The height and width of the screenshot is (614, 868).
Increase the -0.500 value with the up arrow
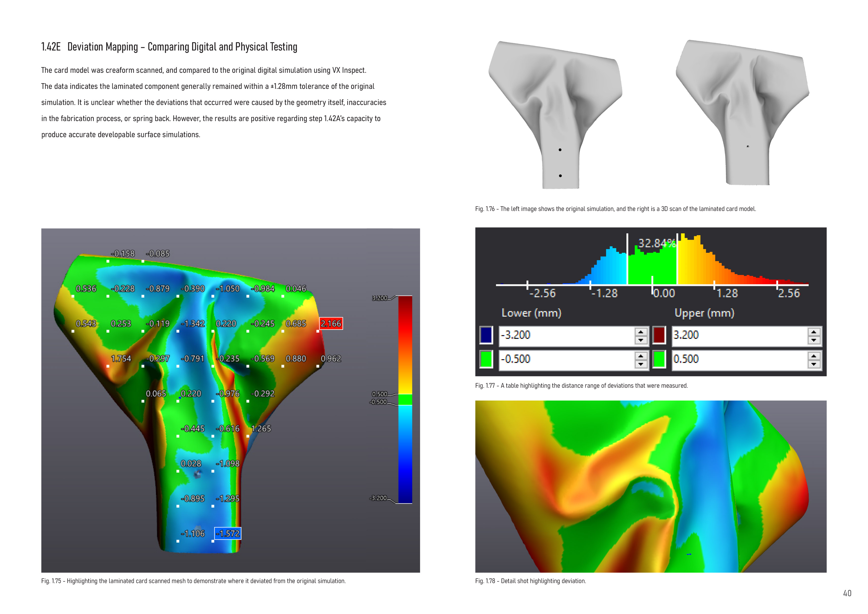tap(640, 356)
